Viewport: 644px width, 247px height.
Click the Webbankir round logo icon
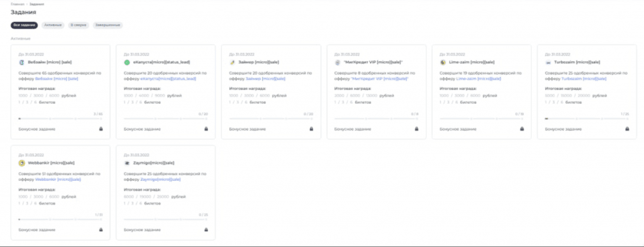[x=22, y=163]
